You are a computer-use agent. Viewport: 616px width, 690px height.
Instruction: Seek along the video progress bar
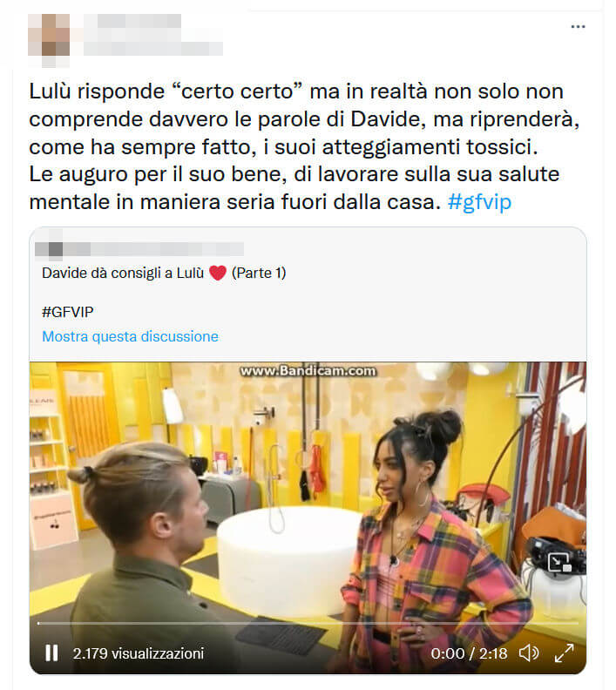tap(308, 623)
